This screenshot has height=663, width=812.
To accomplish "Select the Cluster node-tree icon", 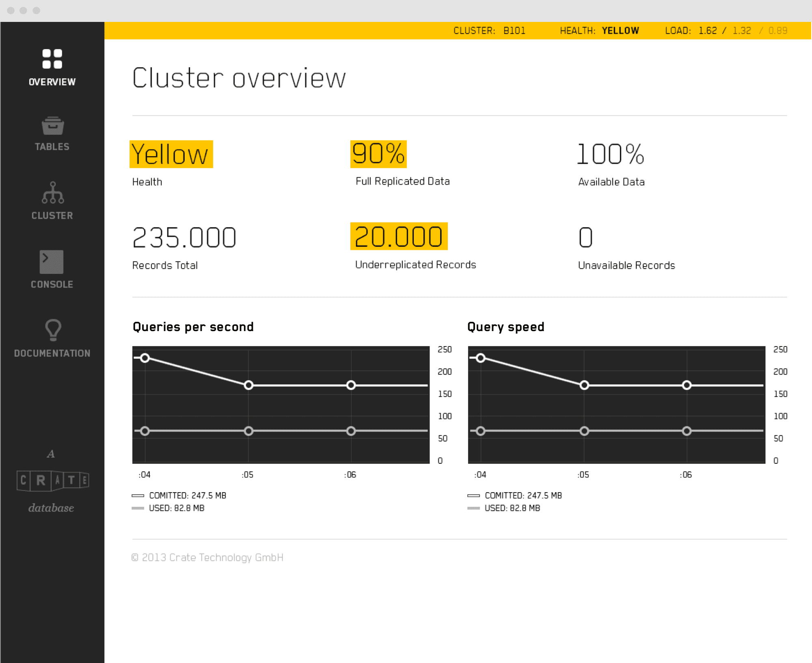I will (52, 193).
